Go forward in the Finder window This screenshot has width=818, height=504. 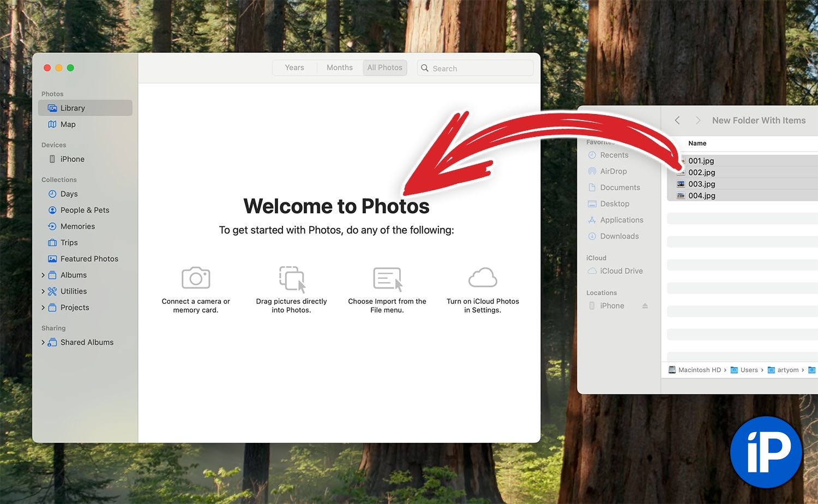click(697, 121)
